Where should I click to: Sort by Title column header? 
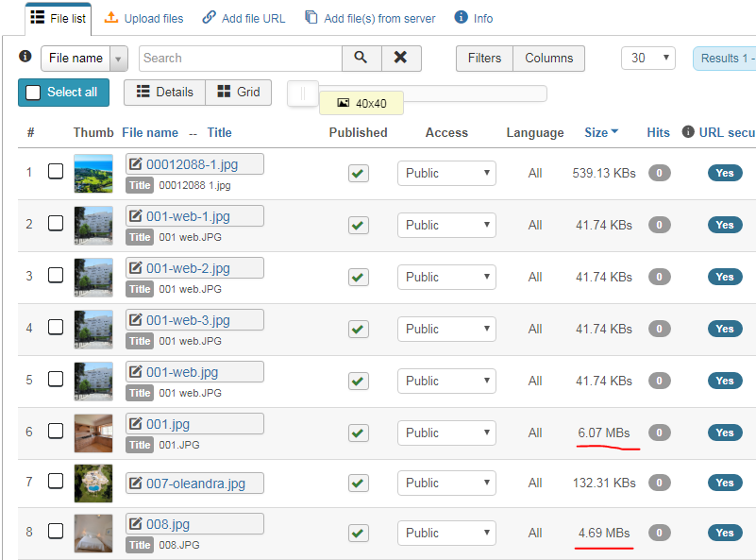(x=219, y=132)
